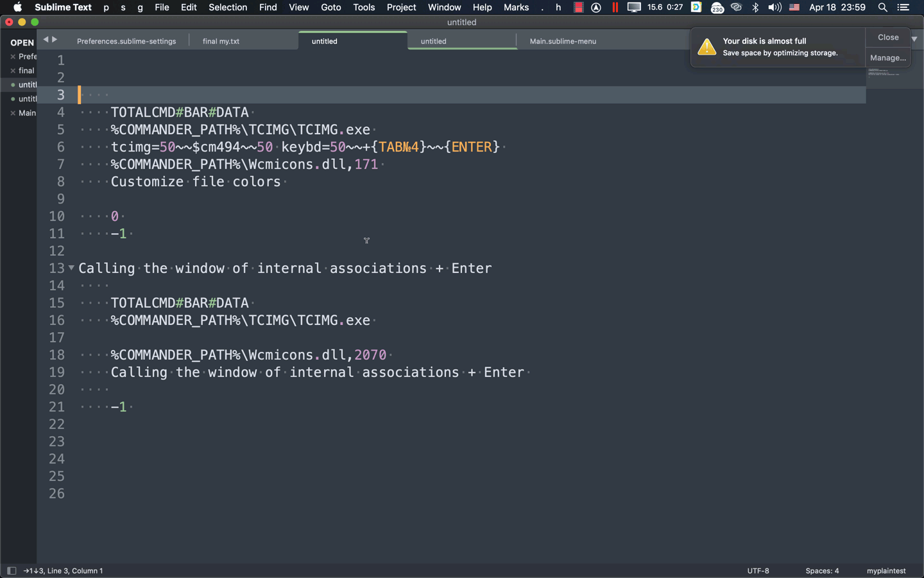Close Main.sublime-menu using sidebar x icon
Screen dimensions: 924x578
[x=13, y=113]
